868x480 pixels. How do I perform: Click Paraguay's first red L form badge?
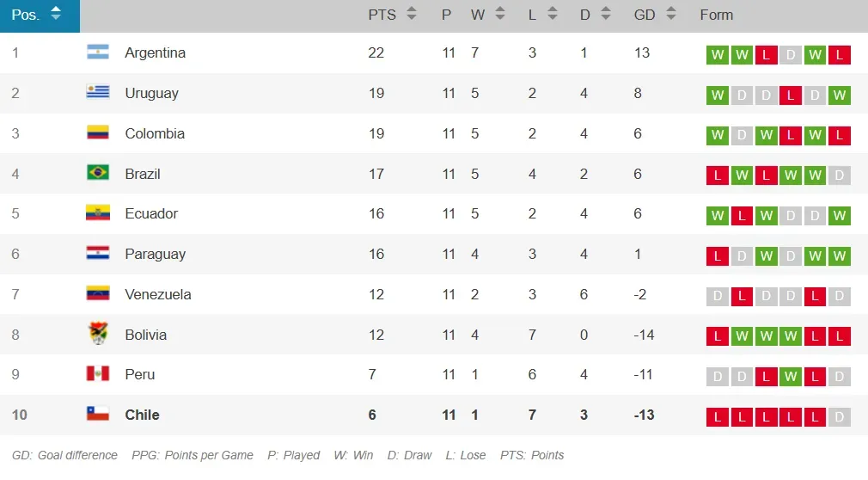tap(718, 256)
